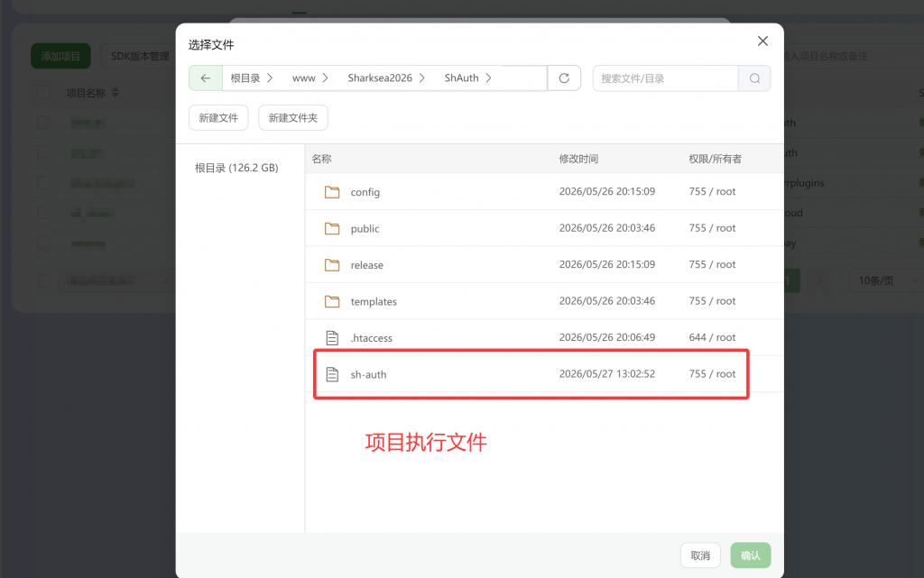Select the sh-auth file name
This screenshot has width=924, height=578.
click(368, 374)
